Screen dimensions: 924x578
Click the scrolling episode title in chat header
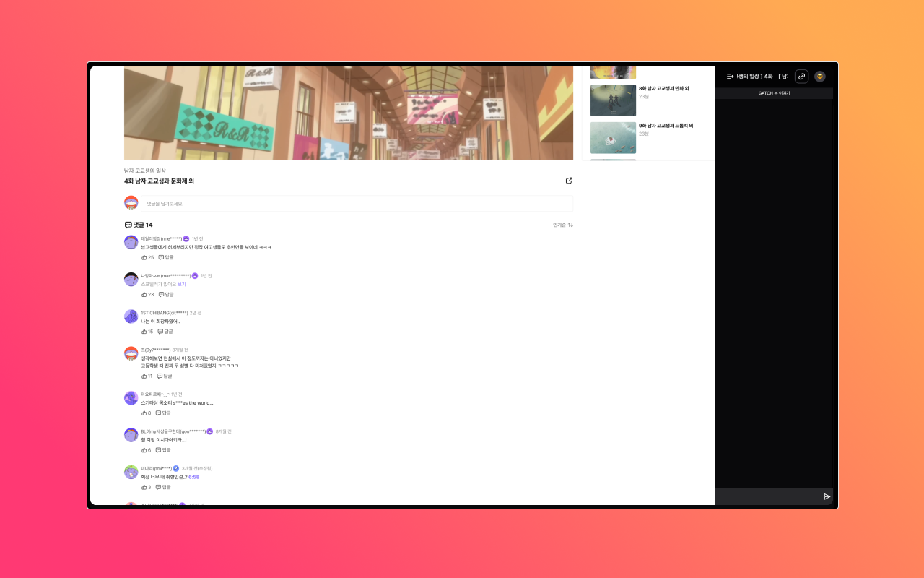(x=762, y=76)
